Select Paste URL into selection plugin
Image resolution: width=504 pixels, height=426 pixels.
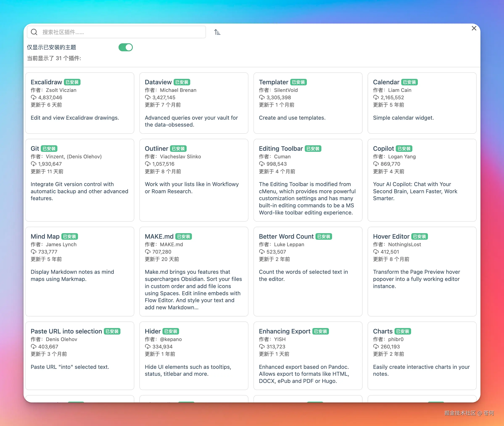click(x=66, y=331)
